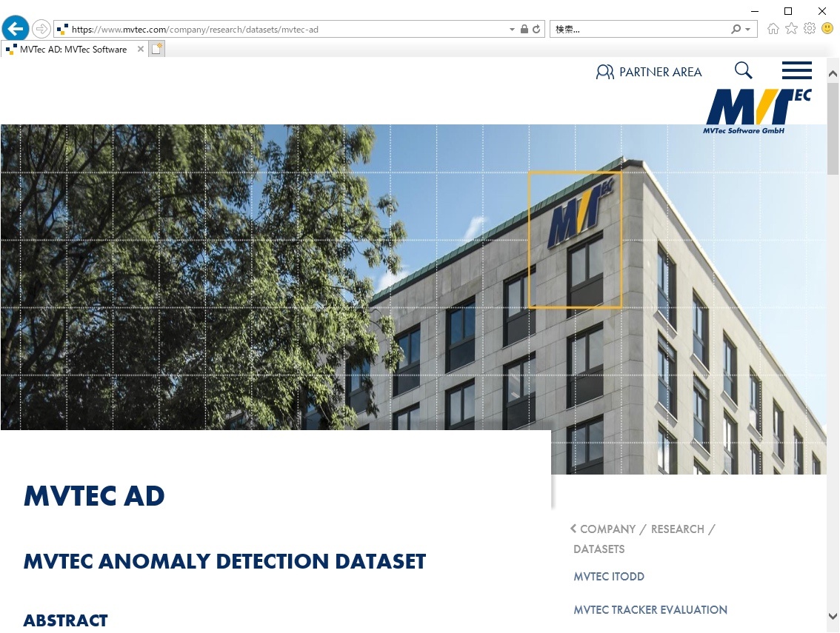This screenshot has height=633, width=840.
Task: Click the refresh icon in address bar
Action: (536, 29)
